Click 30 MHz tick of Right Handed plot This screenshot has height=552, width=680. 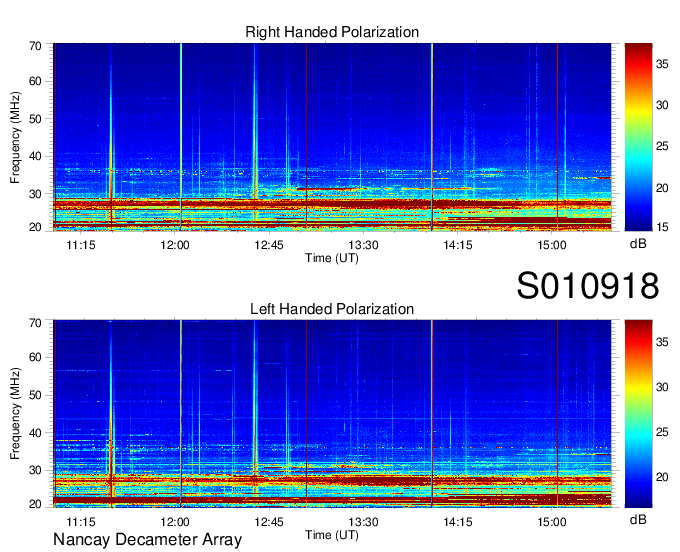[35, 194]
